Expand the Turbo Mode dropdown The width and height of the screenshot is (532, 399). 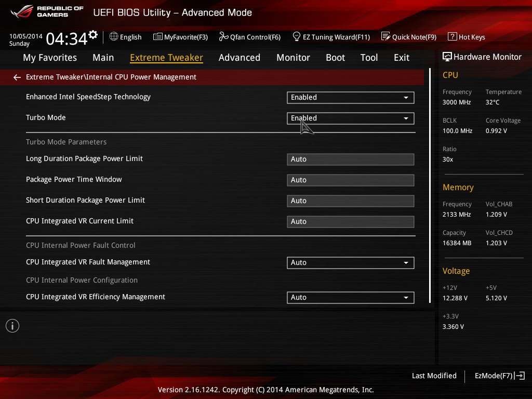pos(350,118)
